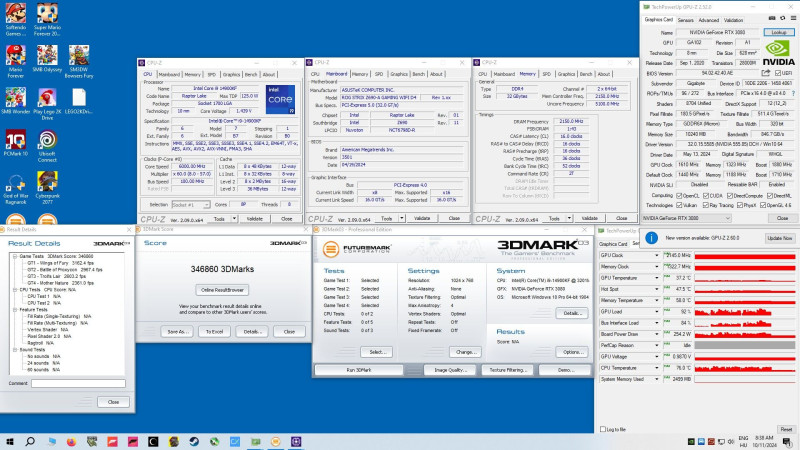This screenshot has width=800, height=450.
Task: Open the notification center tray icon
Action: pyautogui.click(x=788, y=441)
